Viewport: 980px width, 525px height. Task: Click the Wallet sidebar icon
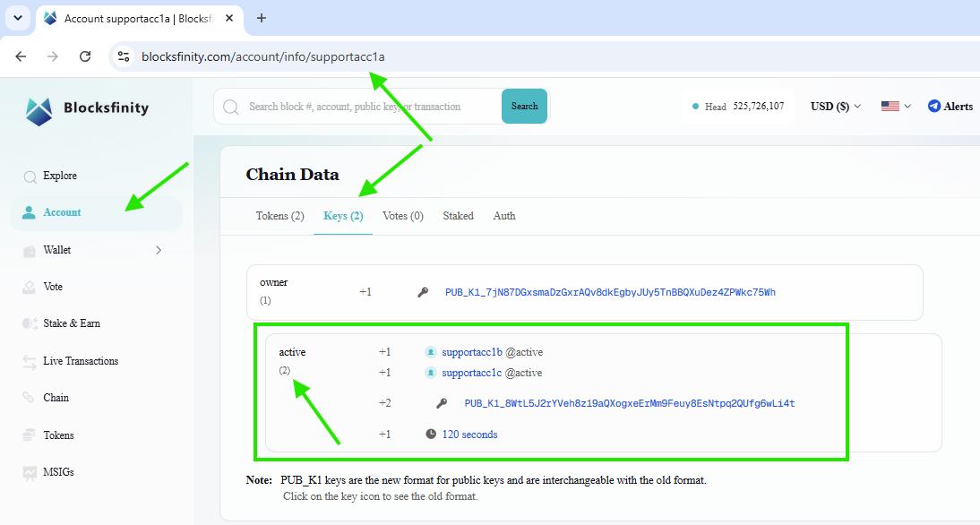[x=29, y=251]
